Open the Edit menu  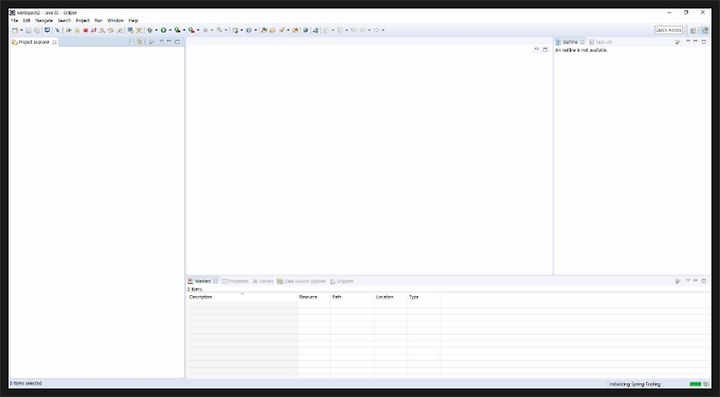click(27, 21)
